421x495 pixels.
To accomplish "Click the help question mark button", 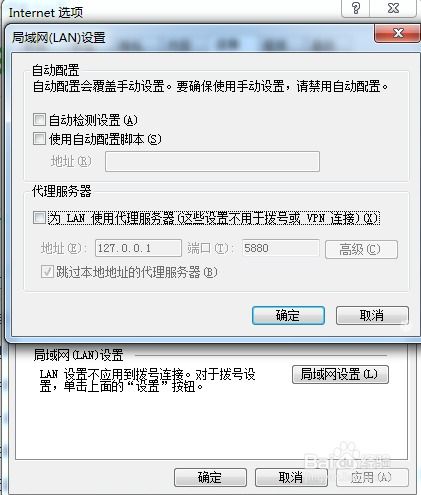I will [x=356, y=8].
